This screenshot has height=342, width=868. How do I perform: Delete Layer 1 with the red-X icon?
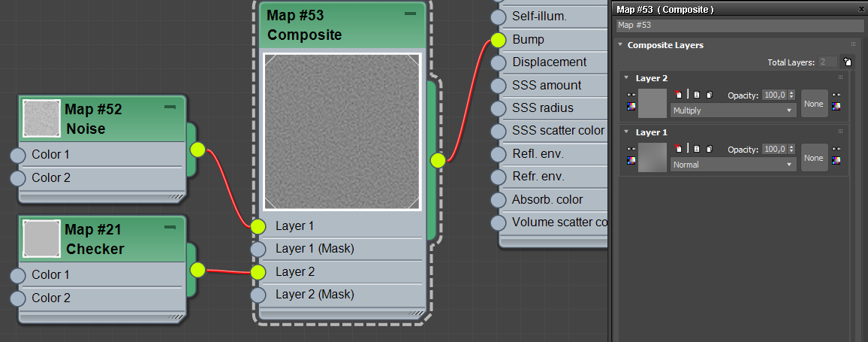[x=678, y=149]
